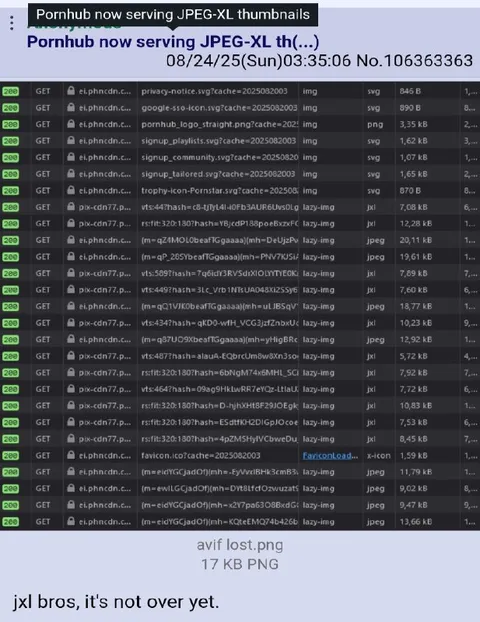Click the 890 B size cell

pyautogui.click(x=410, y=108)
